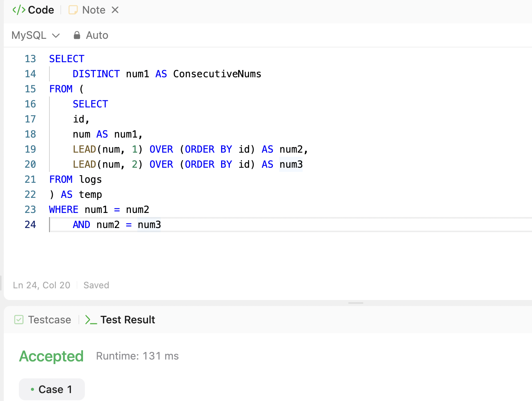This screenshot has width=532, height=401.
Task: Click the Ln 24, Col 20 indicator
Action: pos(42,285)
